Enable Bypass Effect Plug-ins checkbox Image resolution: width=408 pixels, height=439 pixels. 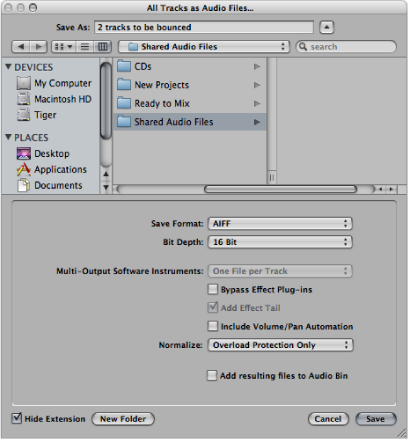tap(212, 289)
